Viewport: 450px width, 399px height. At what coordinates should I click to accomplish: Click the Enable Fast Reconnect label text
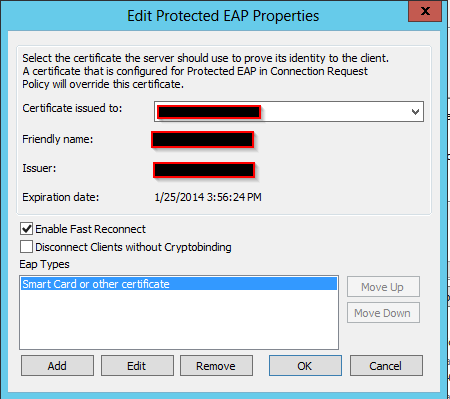[x=91, y=229]
